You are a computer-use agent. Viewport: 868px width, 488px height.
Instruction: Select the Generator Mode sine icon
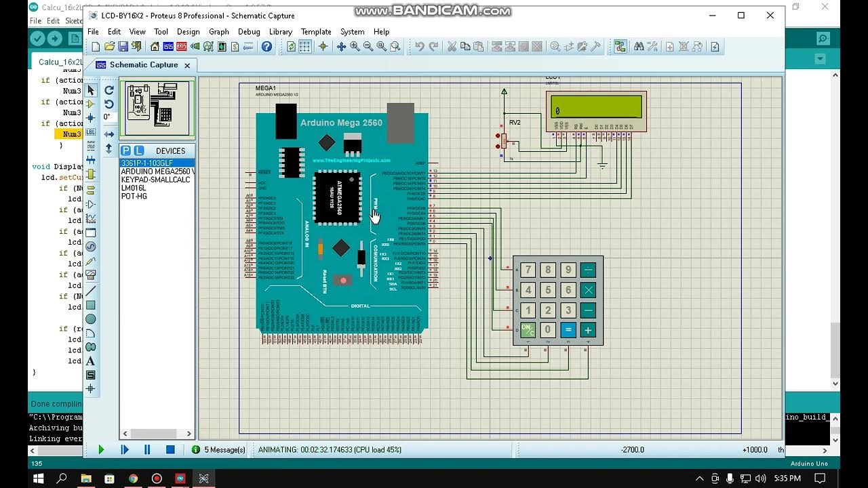coord(91,247)
